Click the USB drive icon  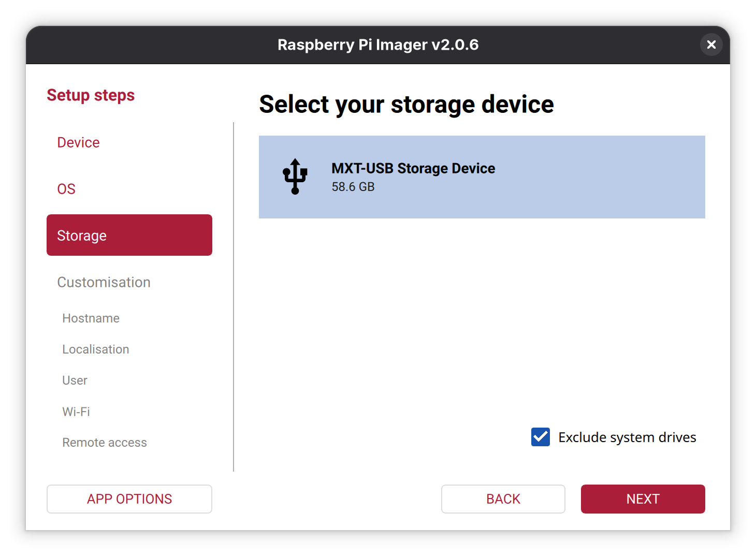pyautogui.click(x=295, y=177)
